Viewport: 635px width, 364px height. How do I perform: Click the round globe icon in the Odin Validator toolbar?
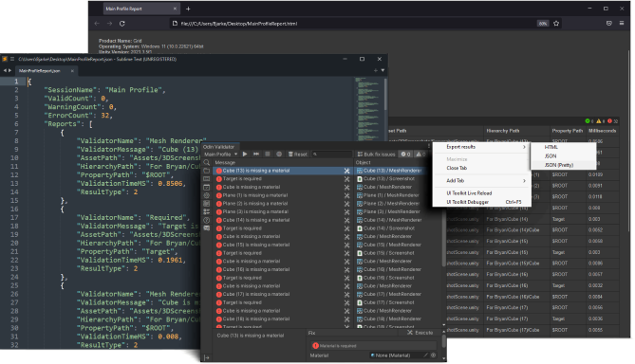279,155
